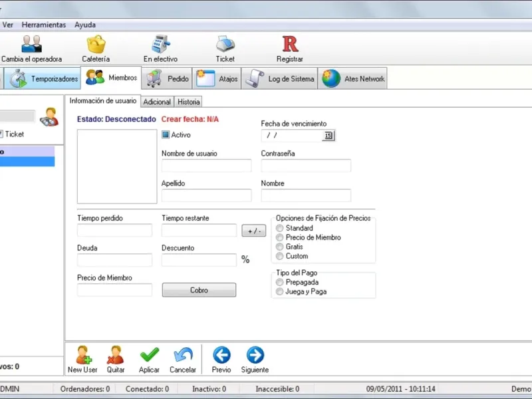Image resolution: width=532 pixels, height=399 pixels.
Task: Click the binoculars user search icon
Action: pos(49,117)
